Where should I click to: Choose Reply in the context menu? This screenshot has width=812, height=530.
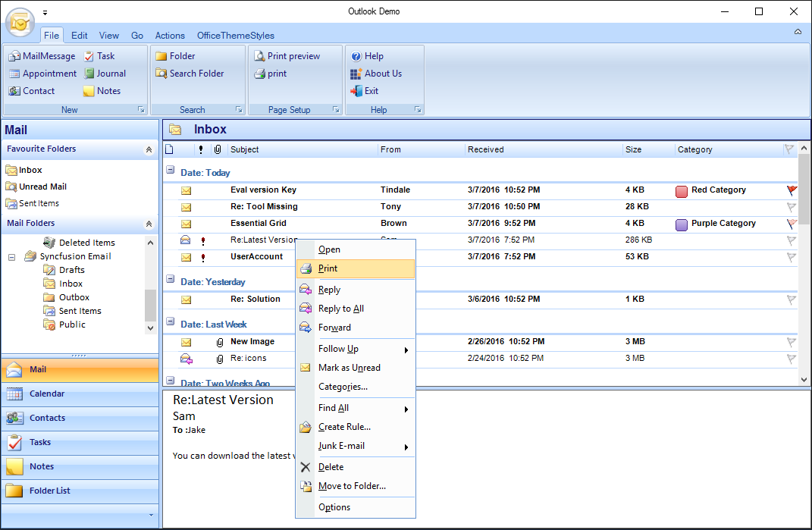click(356, 290)
